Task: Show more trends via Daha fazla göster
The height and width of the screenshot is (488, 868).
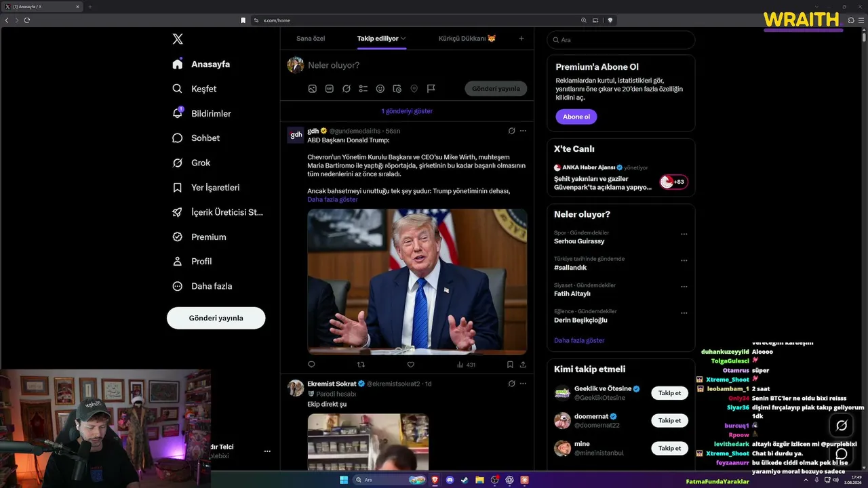Action: [x=579, y=341]
